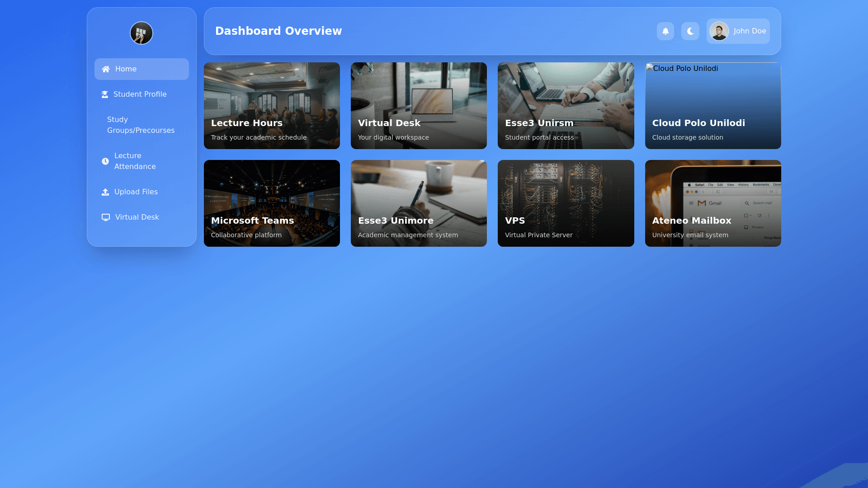Switch to Study Groups/Precourses
This screenshot has width=868, height=488.
click(141, 125)
